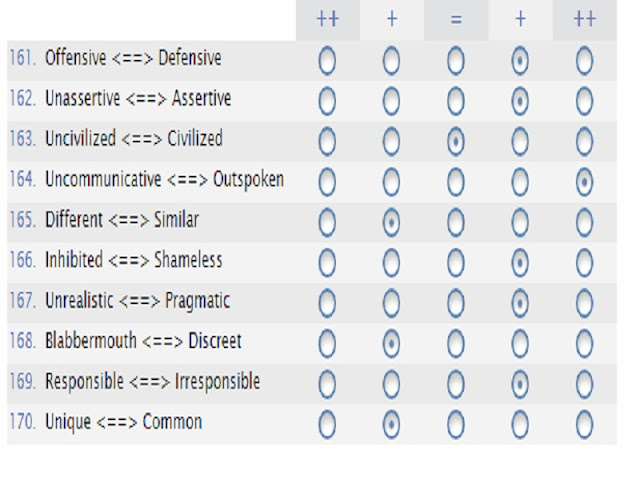Select strongly Offensive for item 161
Screen dimensions: 640x480
327,61
